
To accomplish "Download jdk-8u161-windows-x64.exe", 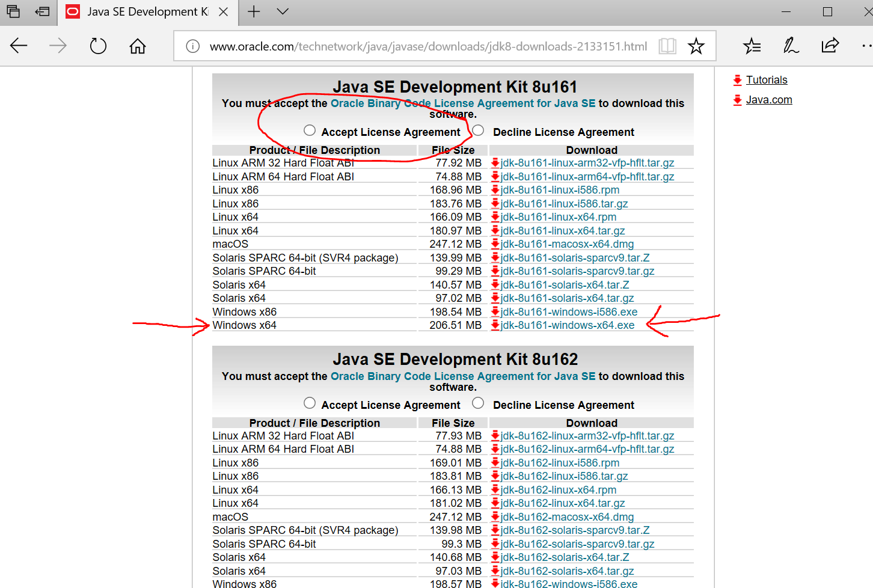I will pyautogui.click(x=568, y=325).
